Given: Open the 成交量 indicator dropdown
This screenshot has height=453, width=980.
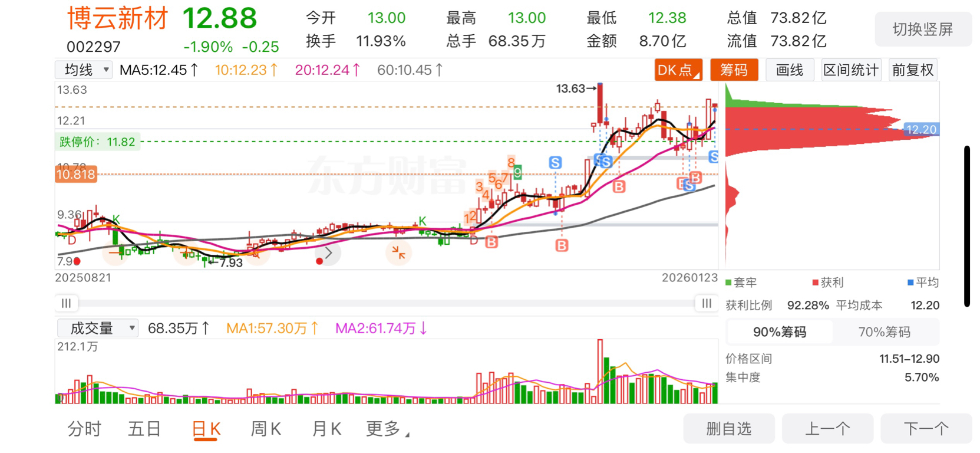Looking at the screenshot, I should 98,328.
